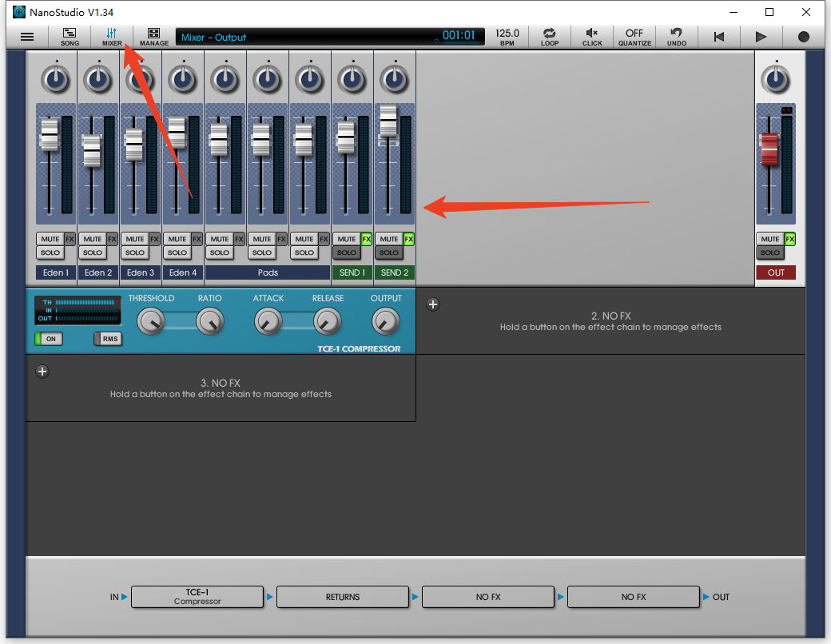This screenshot has width=831, height=644.
Task: Add an effect to slot 3
Action: [43, 371]
